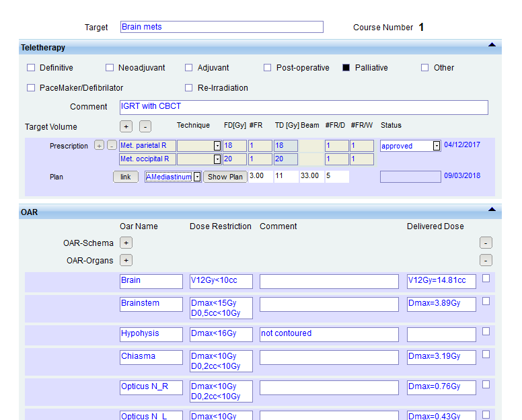
Task: Click the link button in Plan row
Action: pyautogui.click(x=126, y=177)
